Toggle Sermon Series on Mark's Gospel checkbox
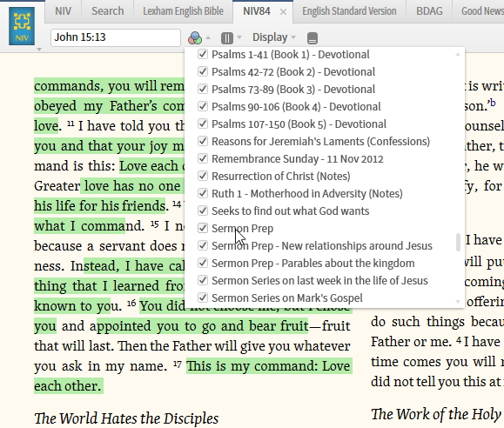Screen dimensions: 504x428 tap(203, 298)
